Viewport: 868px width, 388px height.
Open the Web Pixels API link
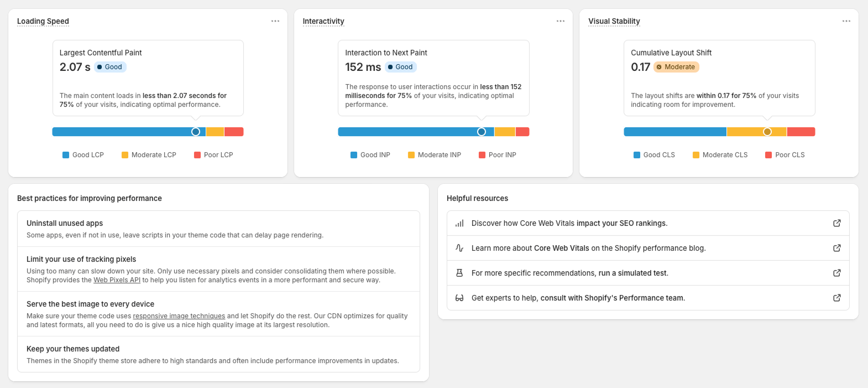click(117, 280)
